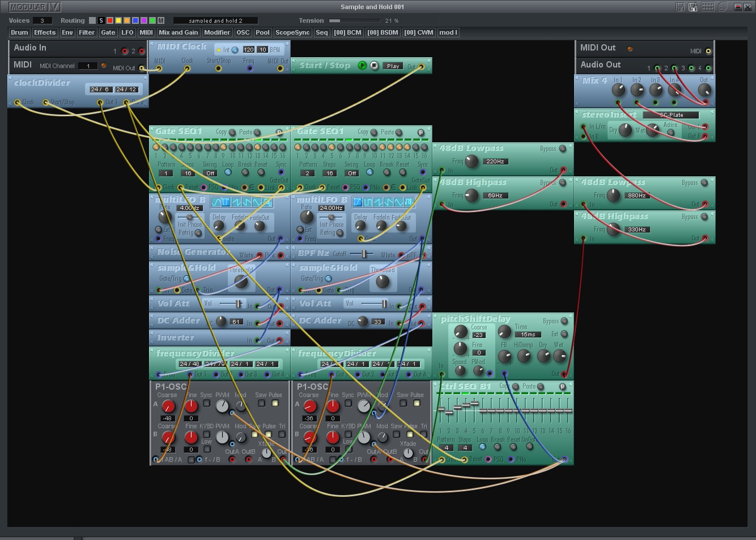This screenshot has height=540, width=756.
Task: Toggle Bypass on pitchShiftDelay
Action: 564,321
